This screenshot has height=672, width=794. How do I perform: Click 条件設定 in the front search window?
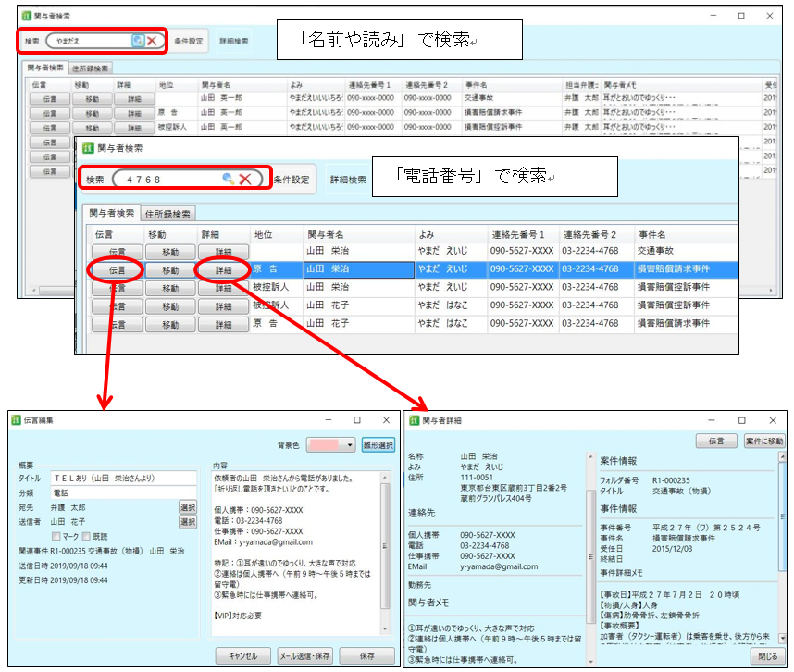coord(292,180)
